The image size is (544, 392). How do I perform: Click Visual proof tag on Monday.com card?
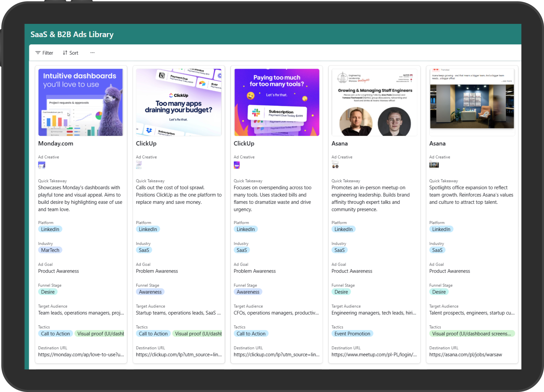pos(100,334)
